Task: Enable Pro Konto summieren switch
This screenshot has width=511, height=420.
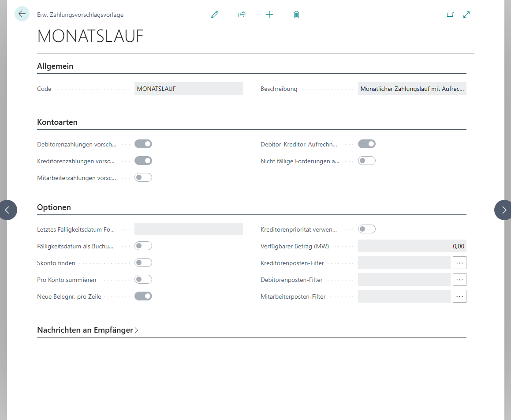Action: pyautogui.click(x=143, y=279)
